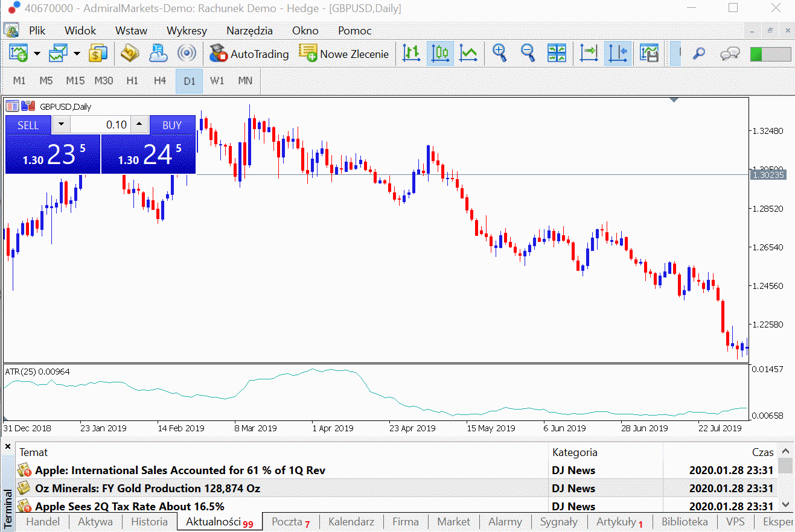Select the W1 timeframe
The height and width of the screenshot is (532, 795).
tap(217, 81)
